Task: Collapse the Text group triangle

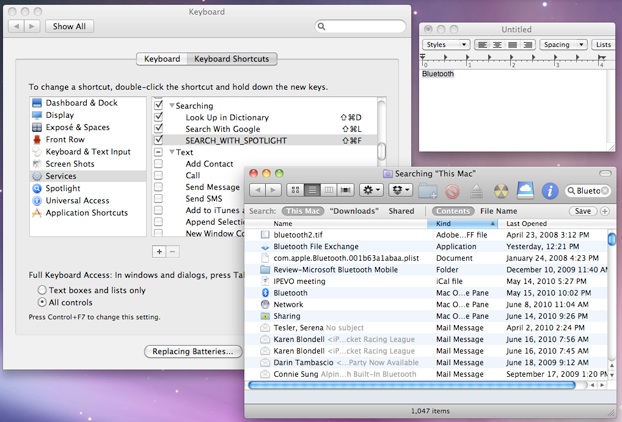Action: pos(172,152)
